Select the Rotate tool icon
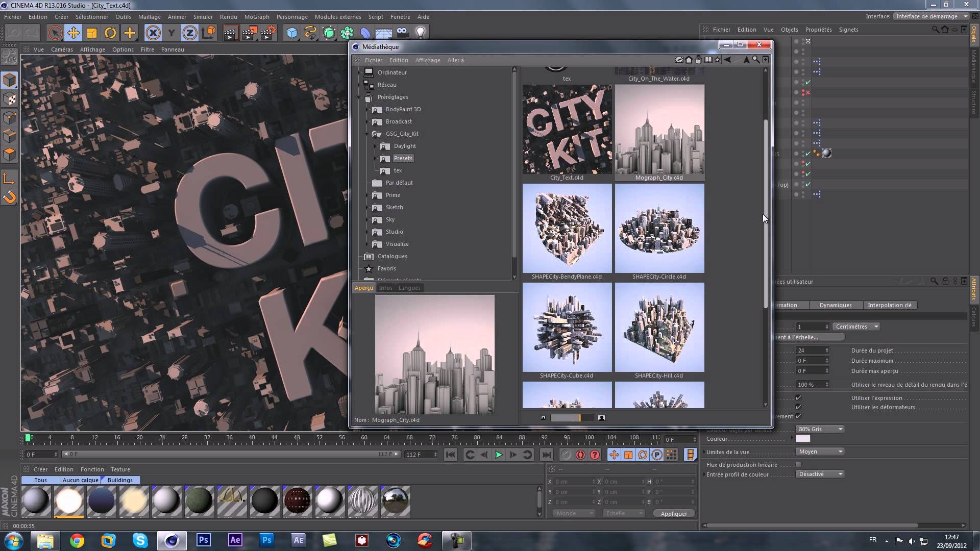Viewport: 980px width, 551px height. (110, 34)
